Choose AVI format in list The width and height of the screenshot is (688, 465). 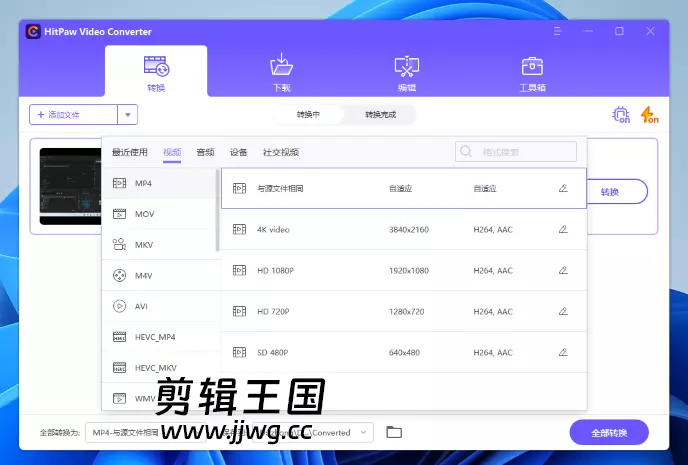(159, 306)
